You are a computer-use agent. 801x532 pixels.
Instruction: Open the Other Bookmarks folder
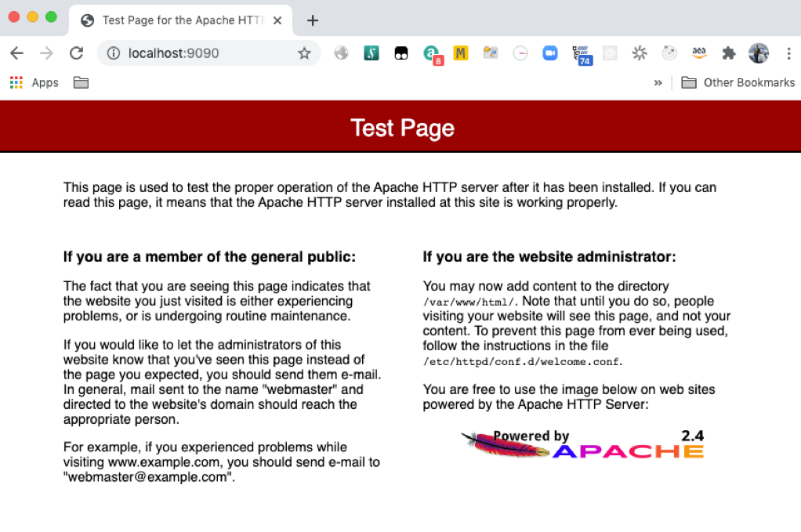[738, 83]
